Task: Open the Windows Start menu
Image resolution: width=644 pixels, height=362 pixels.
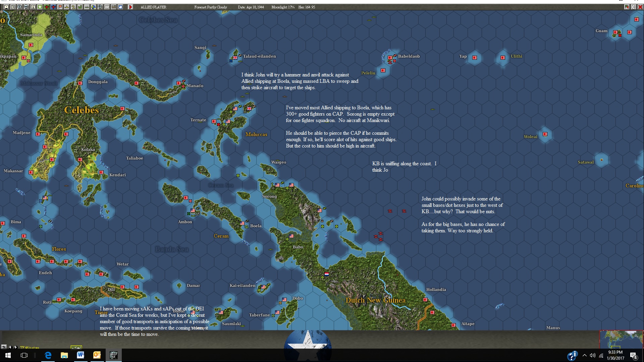Action: tap(8, 355)
